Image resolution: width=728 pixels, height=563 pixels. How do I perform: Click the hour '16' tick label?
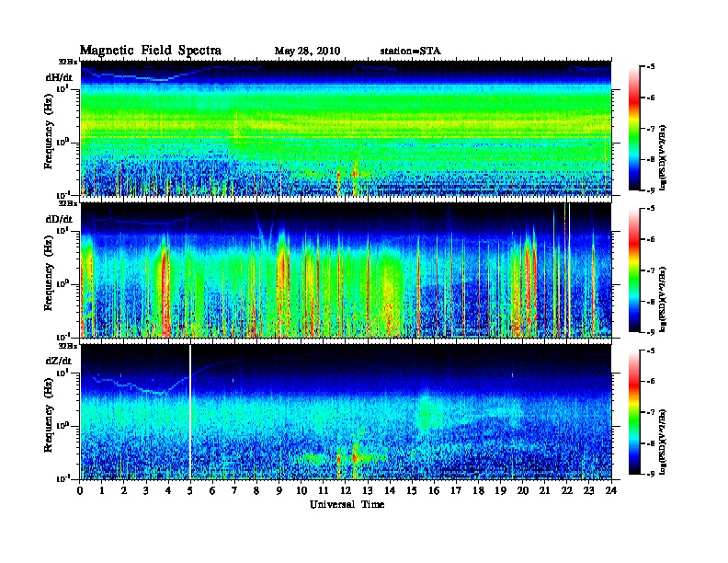(434, 491)
